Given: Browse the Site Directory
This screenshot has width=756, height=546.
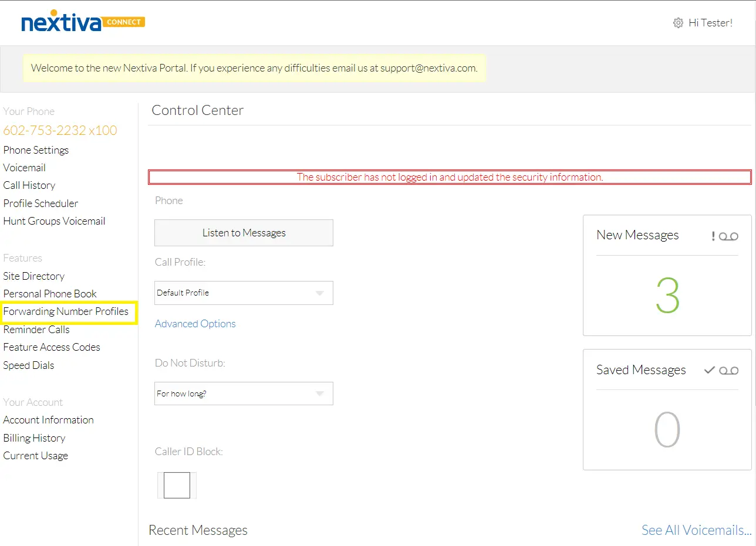Looking at the screenshot, I should [33, 276].
